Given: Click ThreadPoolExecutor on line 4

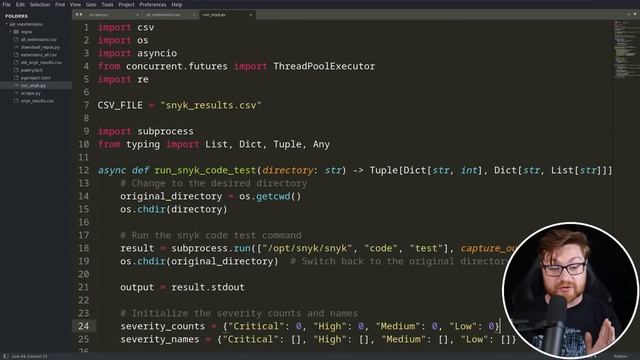Looking at the screenshot, I should [324, 66].
